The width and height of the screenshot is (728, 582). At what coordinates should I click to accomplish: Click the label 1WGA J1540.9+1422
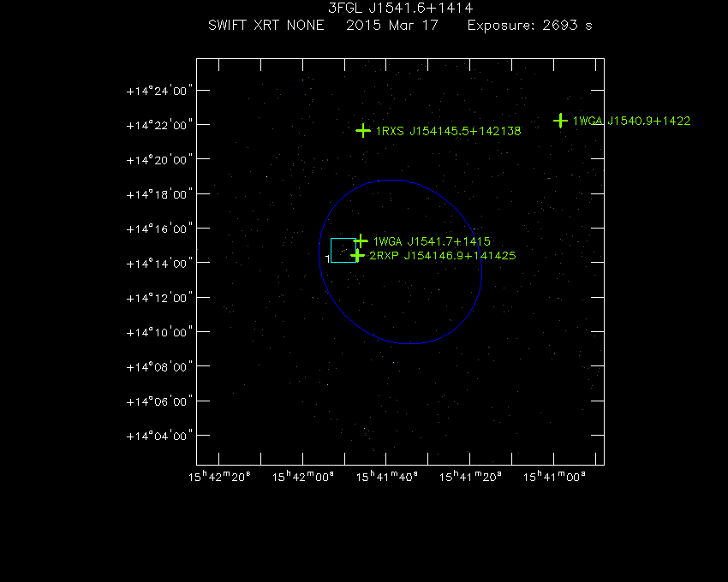click(631, 122)
